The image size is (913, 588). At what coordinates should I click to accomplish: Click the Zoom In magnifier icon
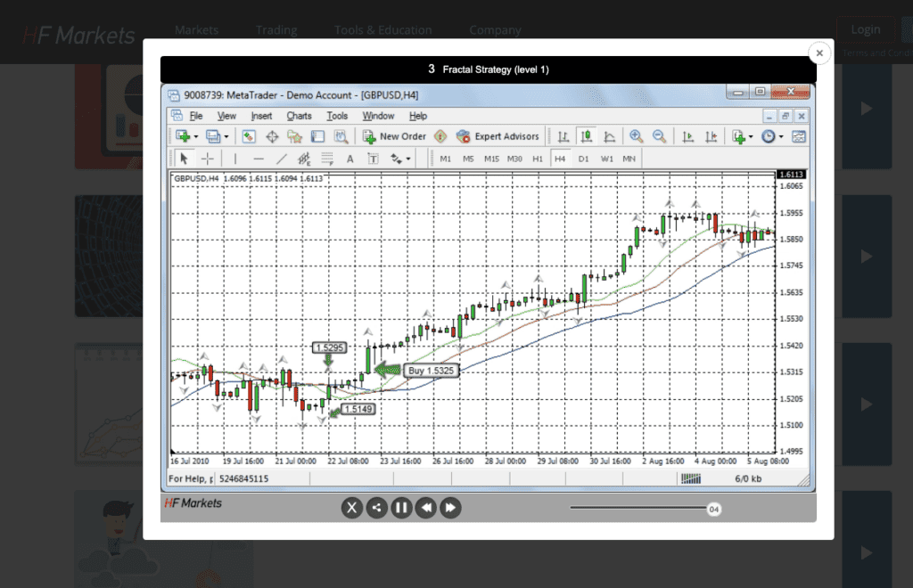click(x=636, y=136)
